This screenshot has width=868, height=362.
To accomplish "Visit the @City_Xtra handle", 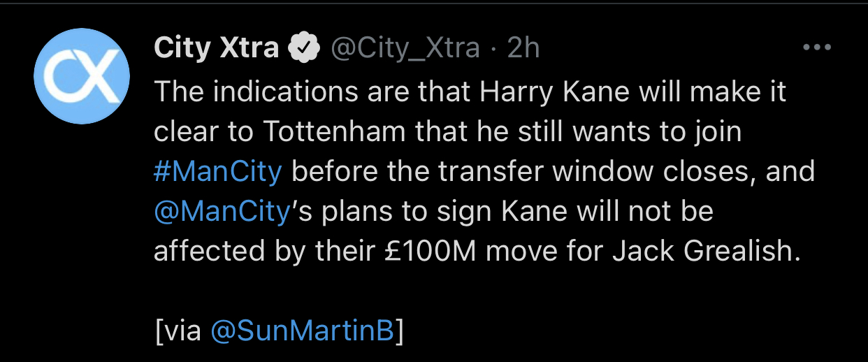I will pos(405,48).
